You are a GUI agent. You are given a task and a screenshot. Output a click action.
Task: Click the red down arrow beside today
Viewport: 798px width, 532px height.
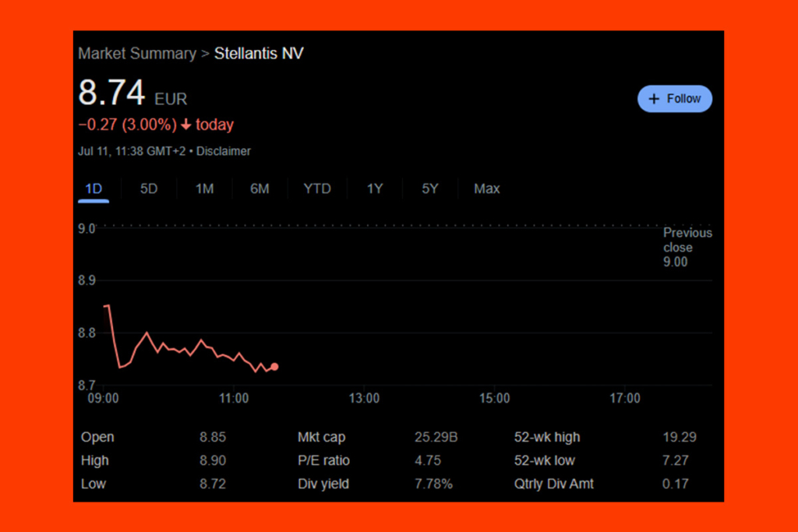click(x=186, y=125)
